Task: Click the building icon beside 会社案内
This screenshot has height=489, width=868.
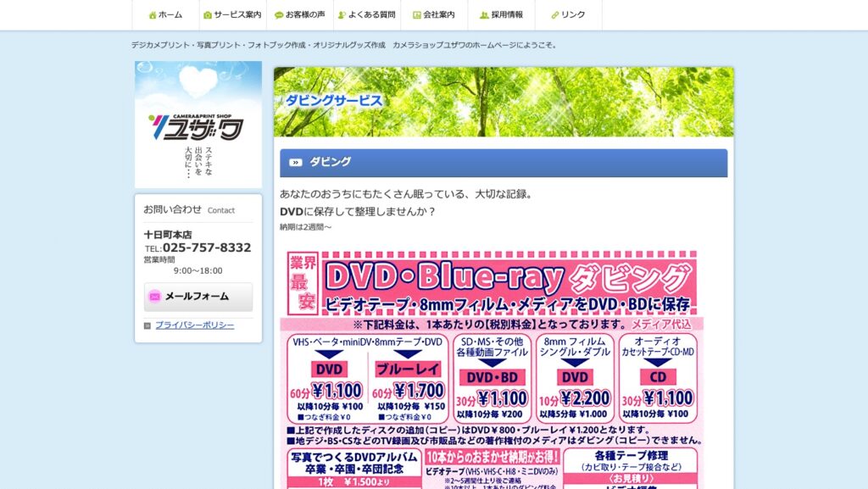Action: tap(416, 15)
